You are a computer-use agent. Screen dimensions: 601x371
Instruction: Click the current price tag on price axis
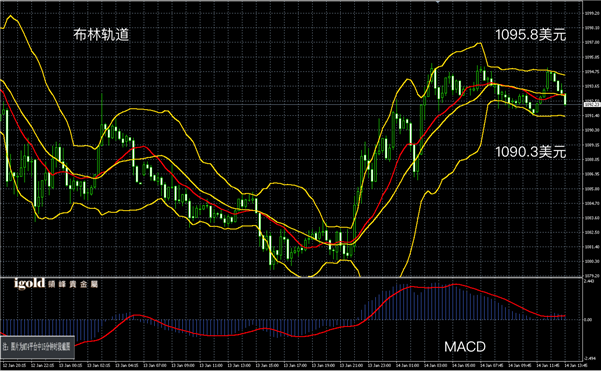(x=592, y=104)
